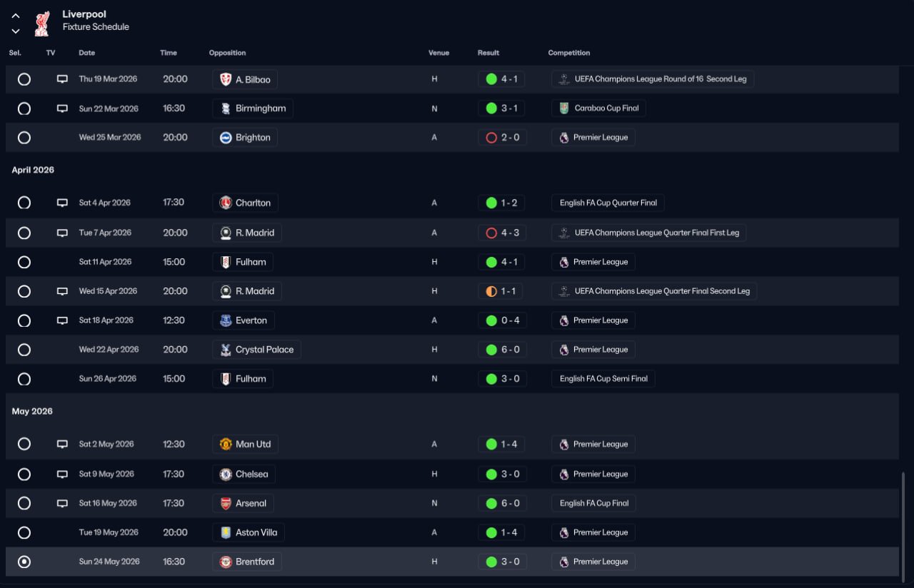The image size is (914, 588).
Task: Go to next team with the down chevron
Action: pyautogui.click(x=16, y=31)
